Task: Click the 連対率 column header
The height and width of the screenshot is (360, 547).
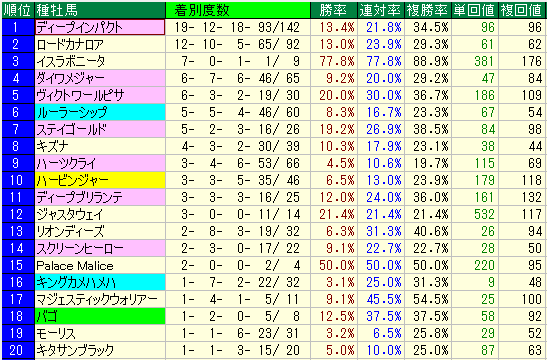Action: [381, 10]
